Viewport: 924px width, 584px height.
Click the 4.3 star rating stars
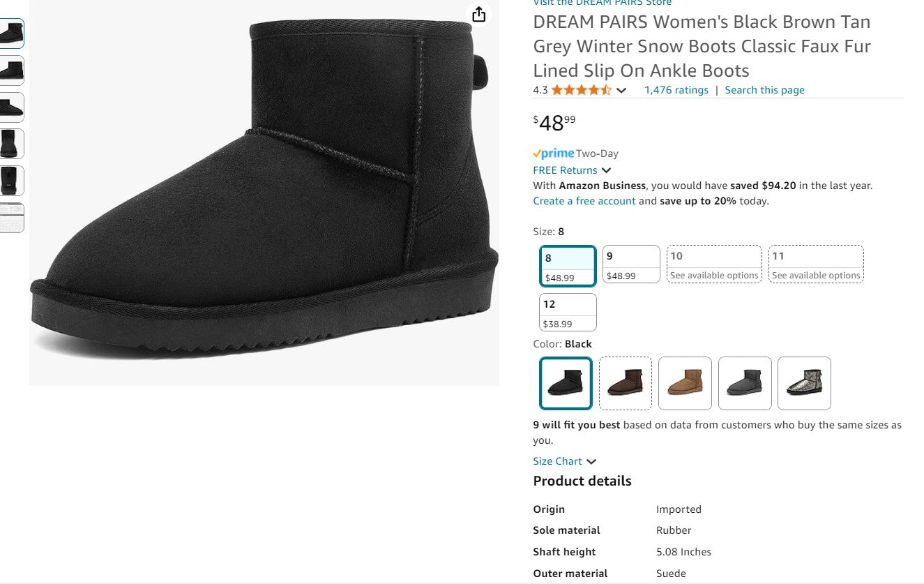click(x=580, y=89)
